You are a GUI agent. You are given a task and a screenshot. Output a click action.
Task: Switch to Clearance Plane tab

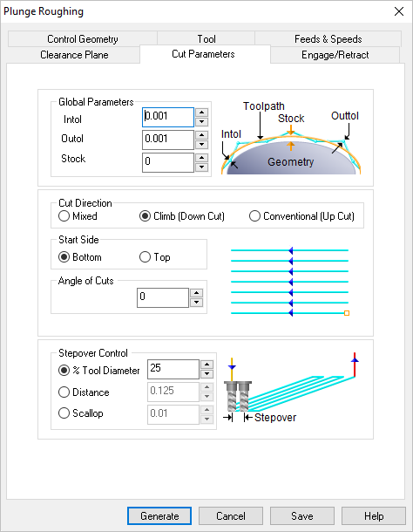coord(74,55)
